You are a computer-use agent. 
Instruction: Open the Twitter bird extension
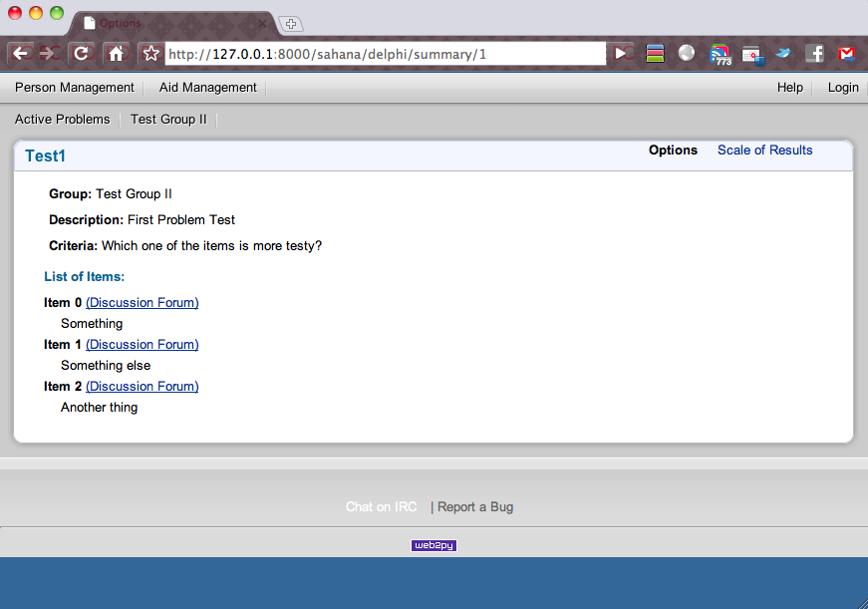[x=783, y=54]
